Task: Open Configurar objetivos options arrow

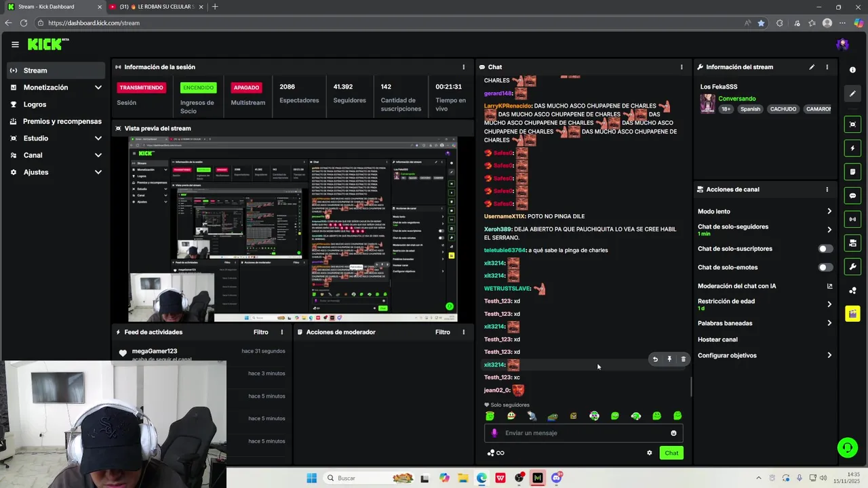Action: coord(829,355)
